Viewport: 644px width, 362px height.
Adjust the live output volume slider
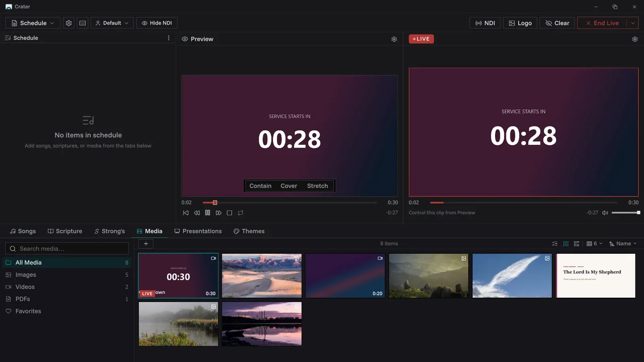click(626, 213)
